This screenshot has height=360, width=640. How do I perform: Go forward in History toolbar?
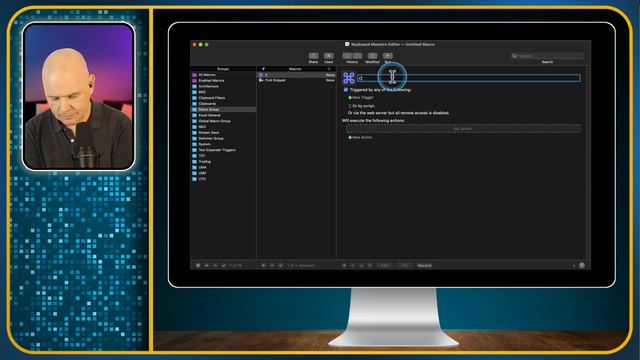click(x=357, y=56)
